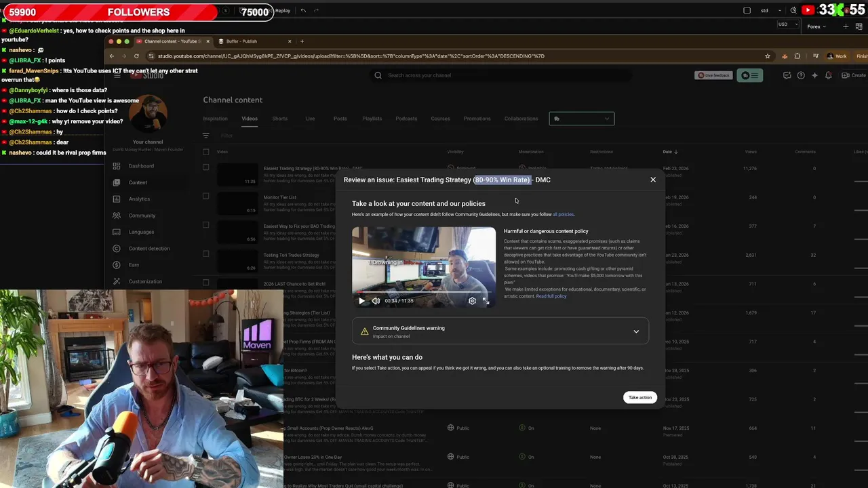Open the comments icon in Studio header
868x488 pixels.
click(x=787, y=75)
